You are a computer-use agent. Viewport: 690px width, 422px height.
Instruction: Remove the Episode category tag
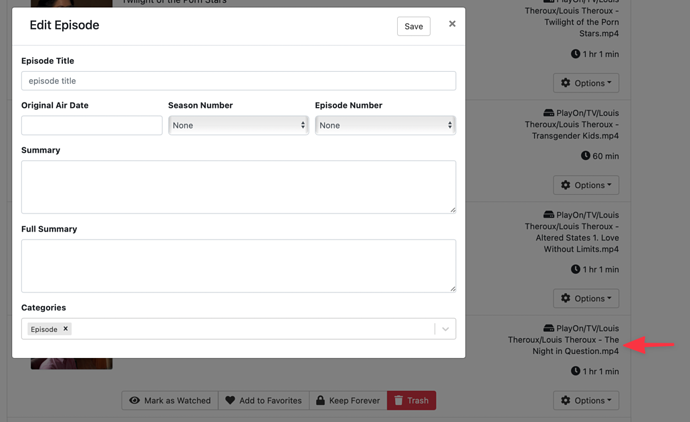tap(66, 329)
